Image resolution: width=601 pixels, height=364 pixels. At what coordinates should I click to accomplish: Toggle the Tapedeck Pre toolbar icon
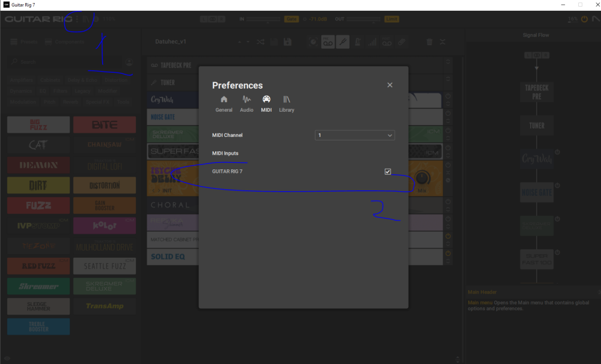328,42
